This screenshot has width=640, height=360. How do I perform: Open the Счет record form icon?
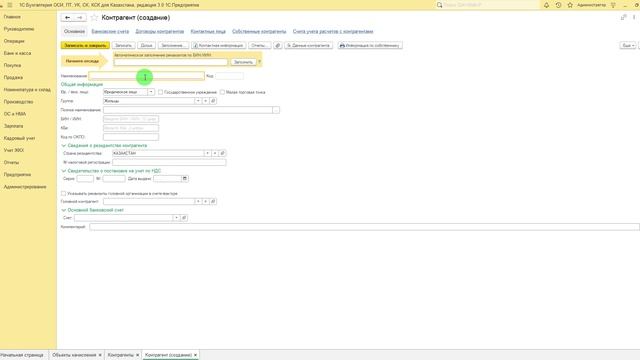184,218
